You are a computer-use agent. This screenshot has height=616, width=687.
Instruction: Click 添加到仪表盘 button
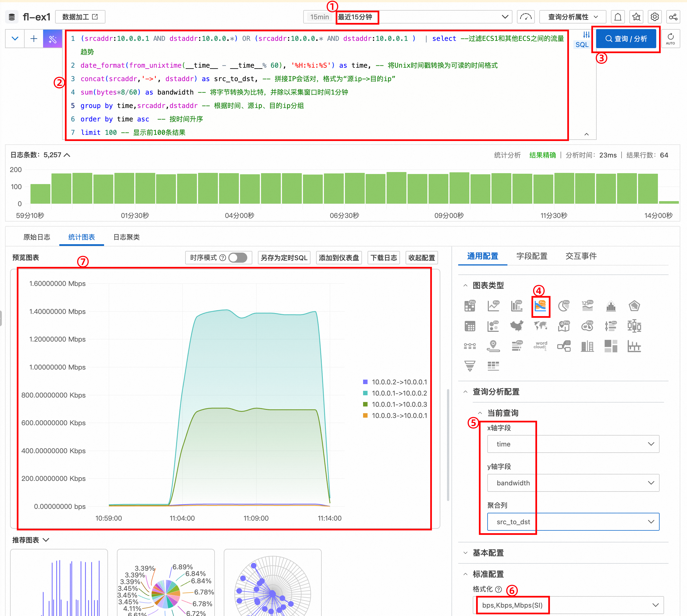339,258
